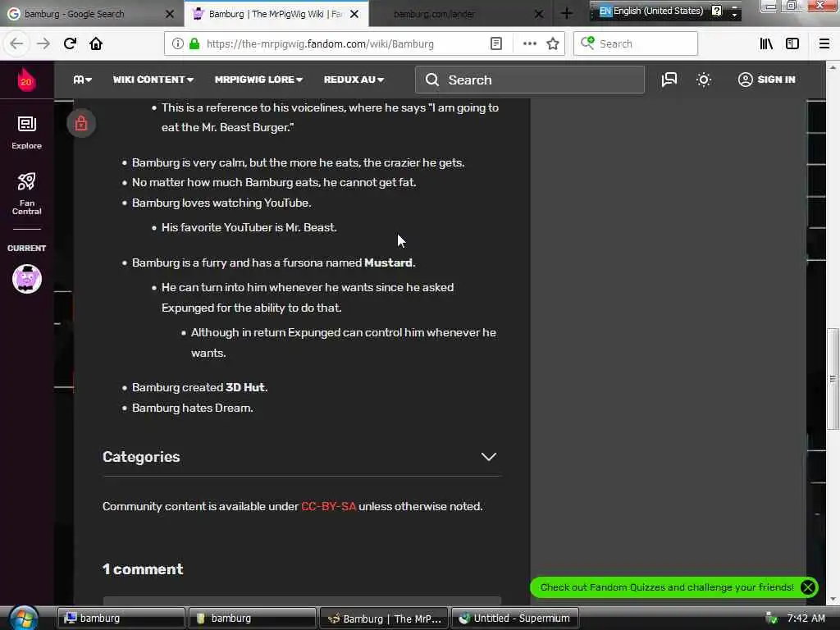Image resolution: width=840 pixels, height=630 pixels.
Task: Dismiss the Fandom Quizzes banner
Action: [x=808, y=587]
